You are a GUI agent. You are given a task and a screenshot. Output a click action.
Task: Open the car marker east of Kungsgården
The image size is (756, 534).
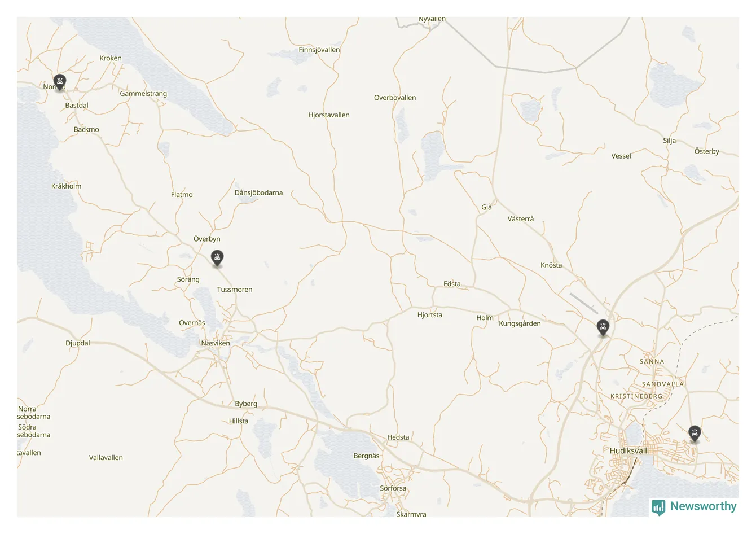coord(603,327)
